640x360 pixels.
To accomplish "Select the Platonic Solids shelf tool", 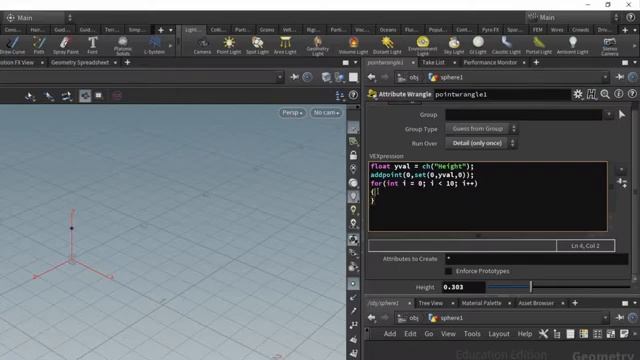I will [x=122, y=46].
